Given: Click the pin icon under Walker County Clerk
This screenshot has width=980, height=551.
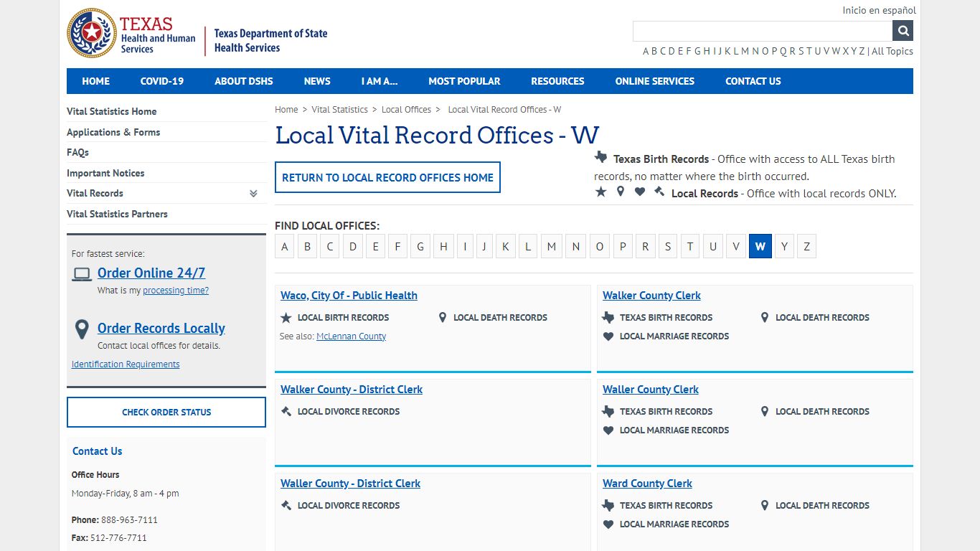Looking at the screenshot, I should coord(765,317).
